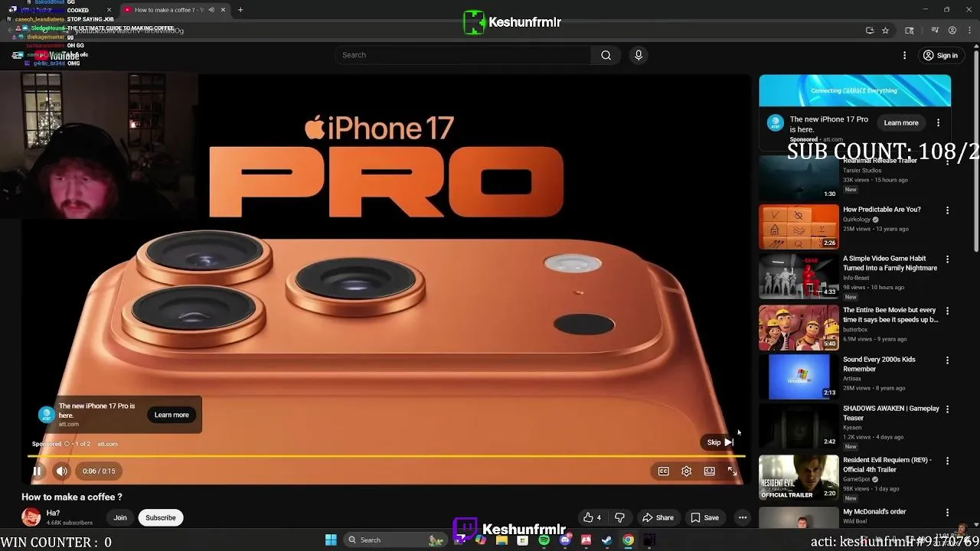Close the How to make a coffee tab
Screen dimensions: 980x551
(x=223, y=10)
